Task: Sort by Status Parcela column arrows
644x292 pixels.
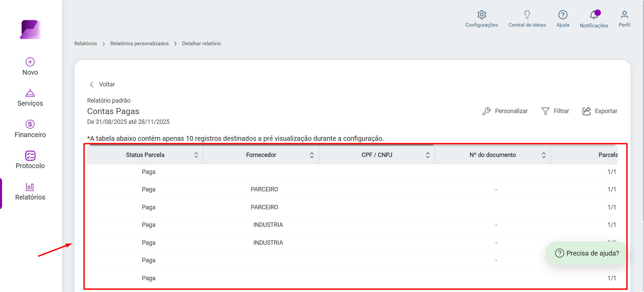Action: (196, 155)
